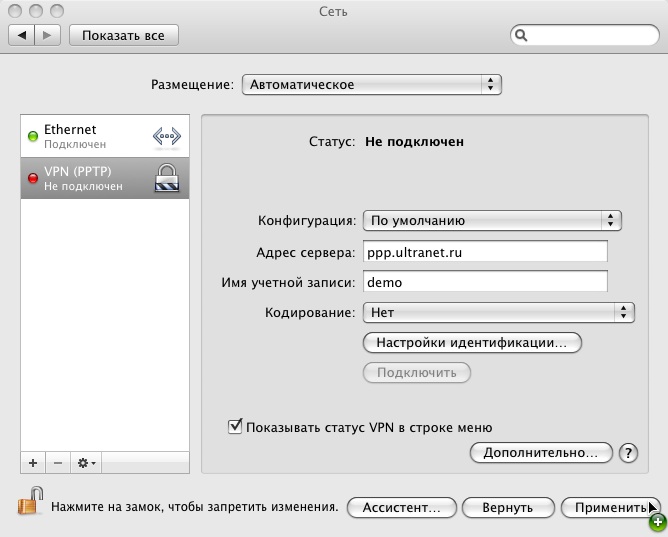This screenshot has height=537, width=668.
Task: Go back with the left arrow button
Action: tap(22, 35)
